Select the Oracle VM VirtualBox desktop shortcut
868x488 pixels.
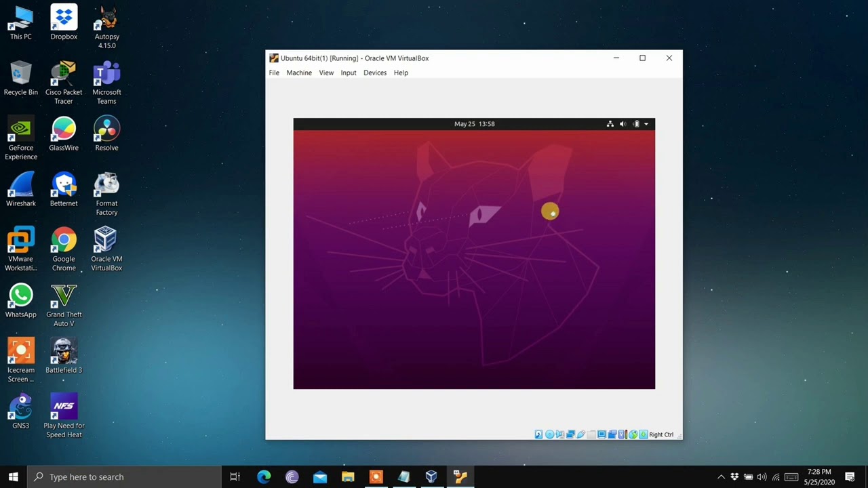[x=106, y=249]
